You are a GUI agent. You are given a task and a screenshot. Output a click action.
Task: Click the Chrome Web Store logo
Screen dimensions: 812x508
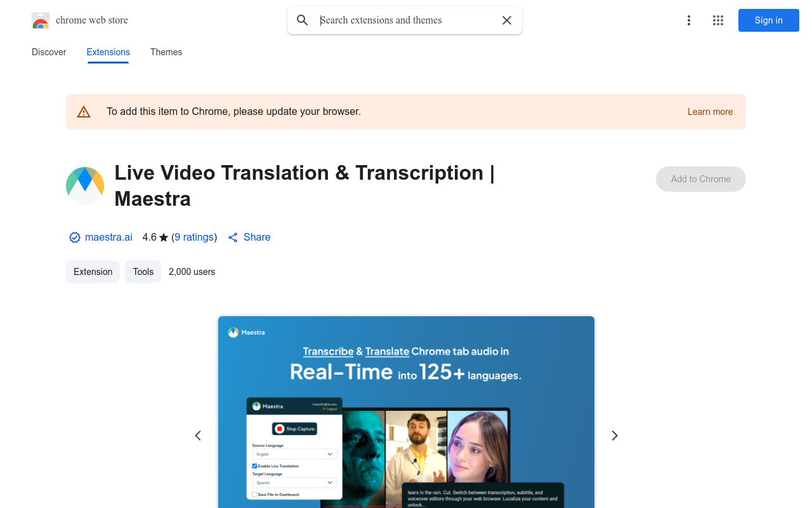41,20
